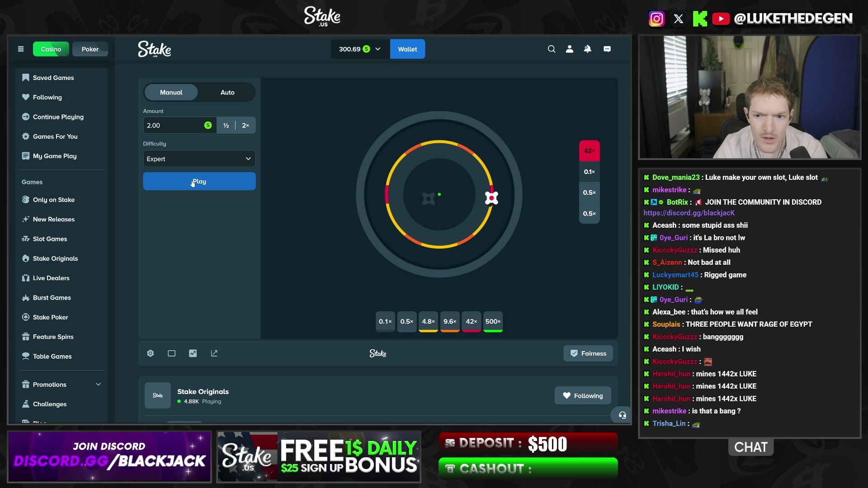Halve the bet amount
The width and height of the screenshot is (868, 488).
(x=226, y=125)
